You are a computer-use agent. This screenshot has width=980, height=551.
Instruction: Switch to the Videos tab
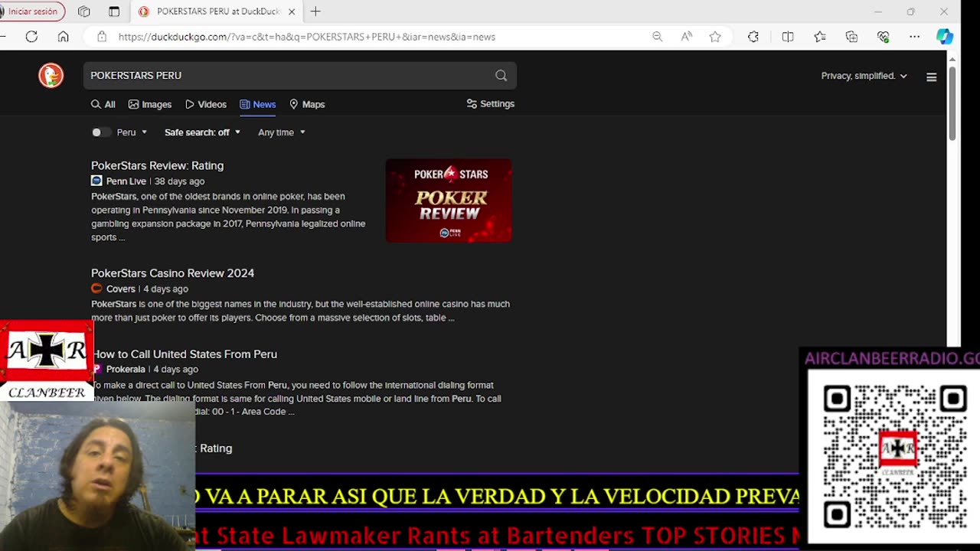[x=206, y=104]
